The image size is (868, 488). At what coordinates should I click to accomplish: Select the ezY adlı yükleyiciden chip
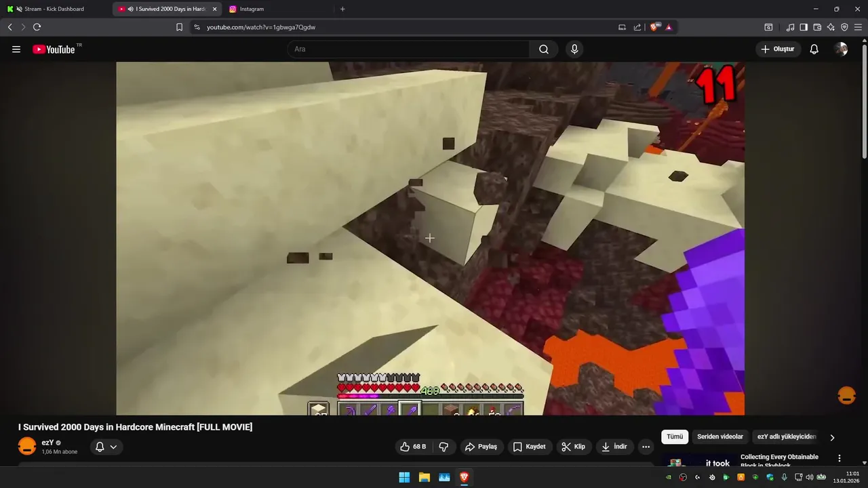tap(787, 437)
